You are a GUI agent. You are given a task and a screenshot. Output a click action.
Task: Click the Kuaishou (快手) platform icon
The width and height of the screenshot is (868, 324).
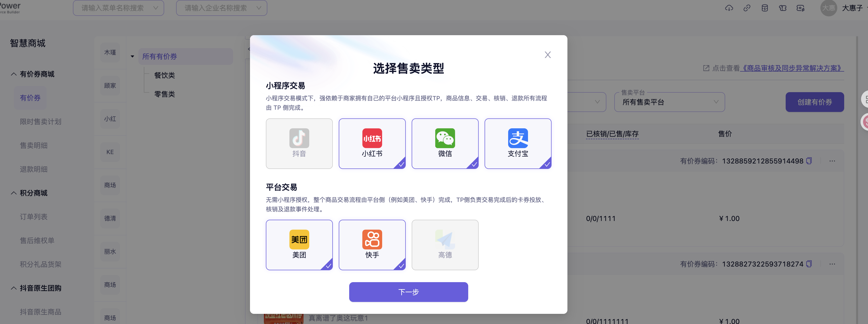pos(372,240)
